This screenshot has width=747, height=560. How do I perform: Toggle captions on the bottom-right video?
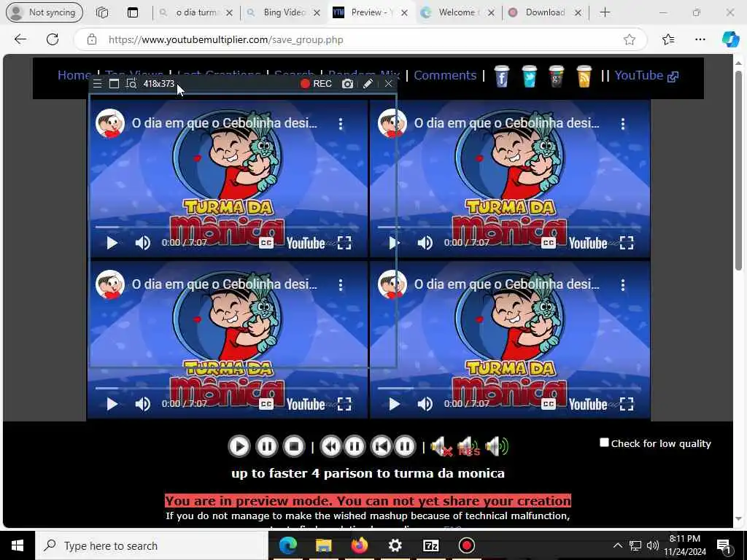point(549,404)
